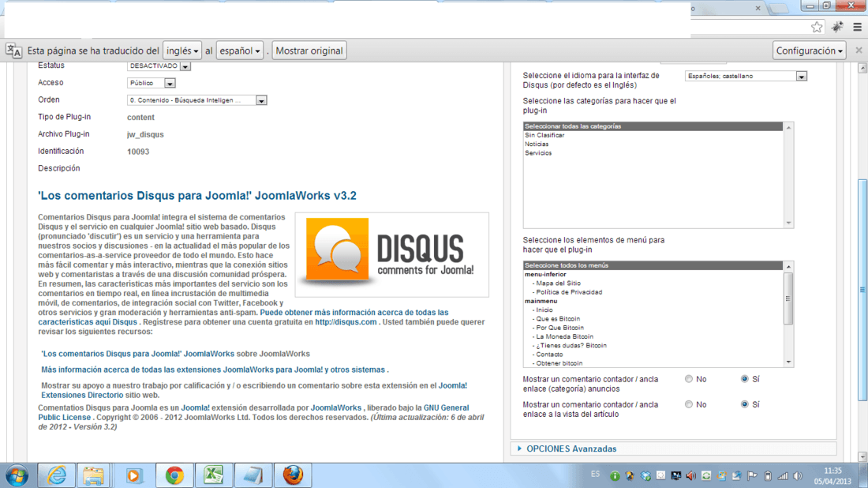This screenshot has height=488, width=868.
Task: Select 'La Moneda Bitcoin' menu item
Action: point(564,336)
